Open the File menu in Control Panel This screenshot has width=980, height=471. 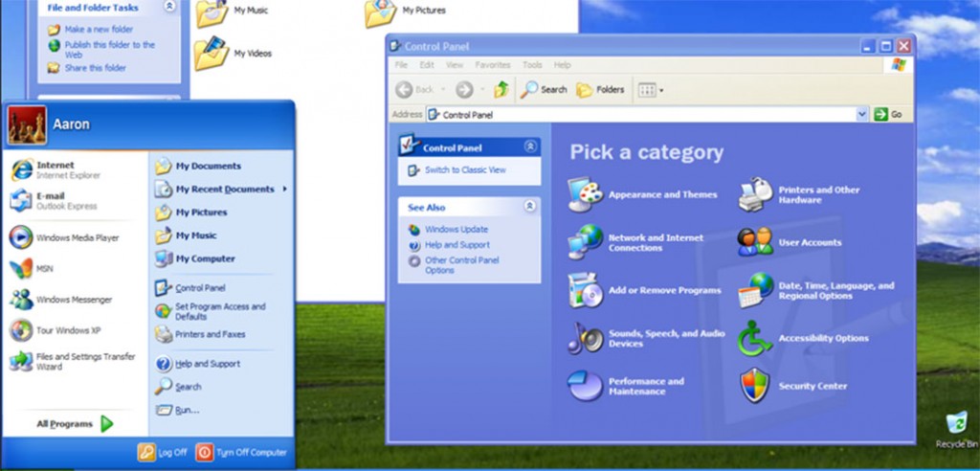(401, 65)
